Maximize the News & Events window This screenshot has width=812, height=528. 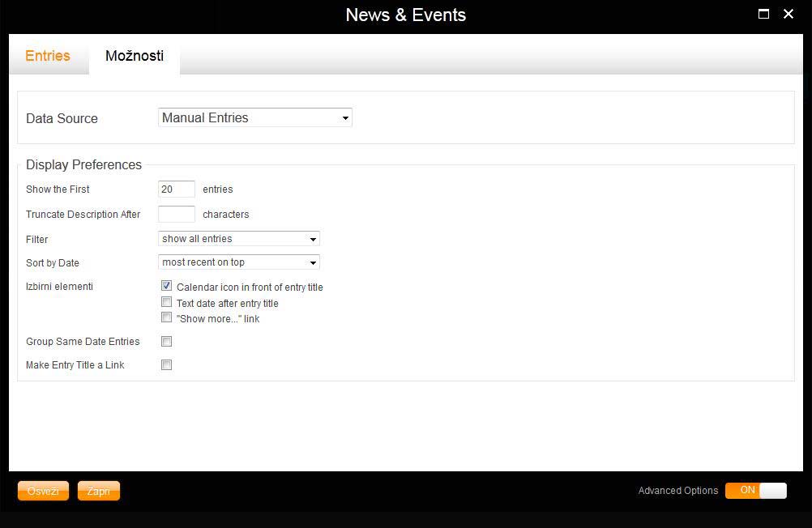[763, 14]
